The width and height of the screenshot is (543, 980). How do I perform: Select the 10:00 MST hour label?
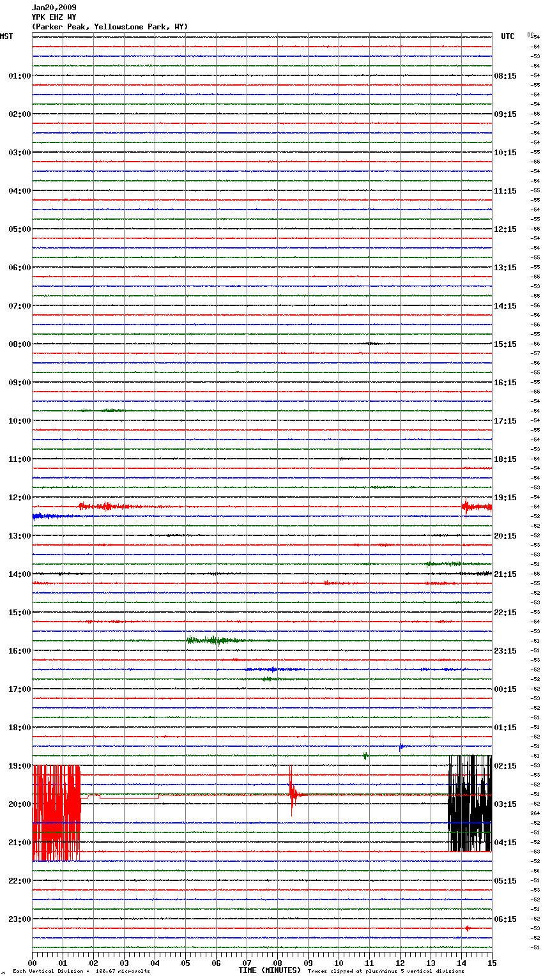[x=20, y=421]
